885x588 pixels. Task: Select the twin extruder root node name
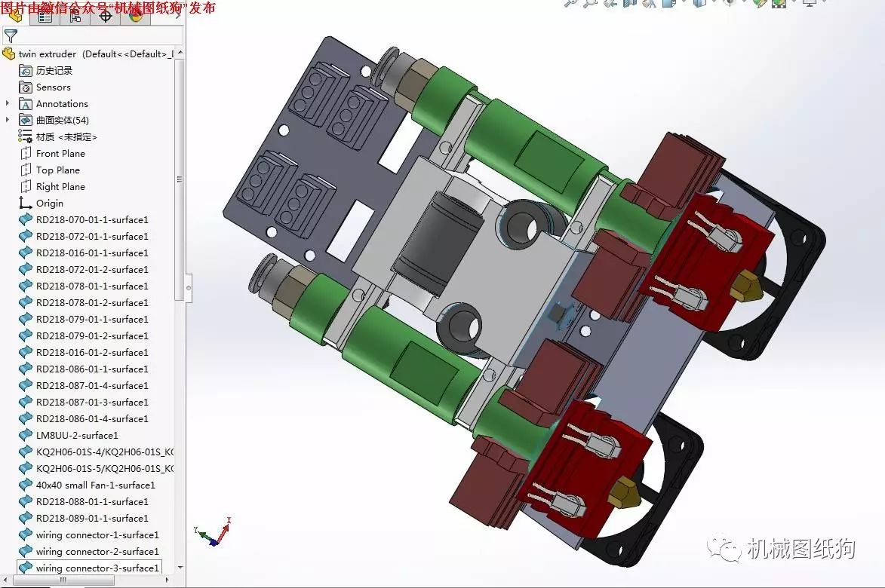(x=48, y=54)
